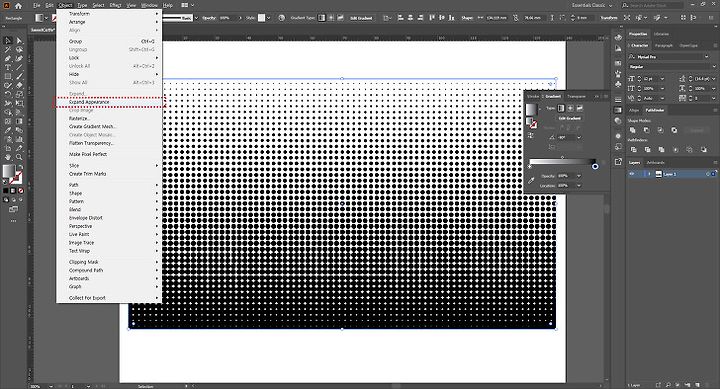Image resolution: width=720 pixels, height=389 pixels.
Task: Choose Expand Appearance from Object menu
Action: click(x=109, y=102)
